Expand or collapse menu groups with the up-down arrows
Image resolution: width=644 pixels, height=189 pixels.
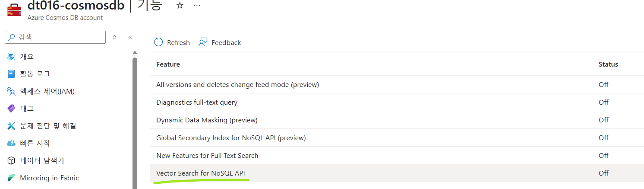pos(114,37)
